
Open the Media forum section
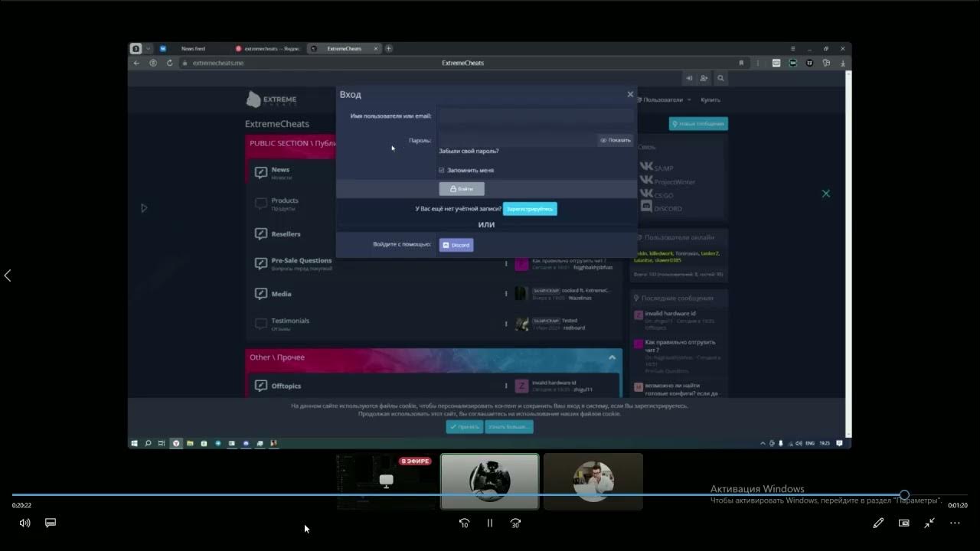point(281,294)
